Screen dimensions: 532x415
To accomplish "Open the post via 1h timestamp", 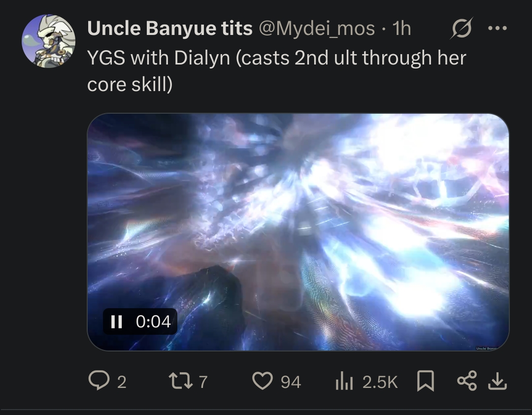I will click(x=402, y=29).
